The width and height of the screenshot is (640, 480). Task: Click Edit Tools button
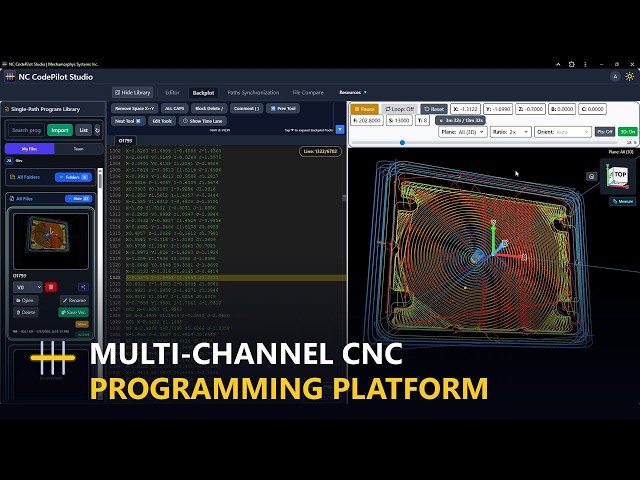click(x=162, y=121)
